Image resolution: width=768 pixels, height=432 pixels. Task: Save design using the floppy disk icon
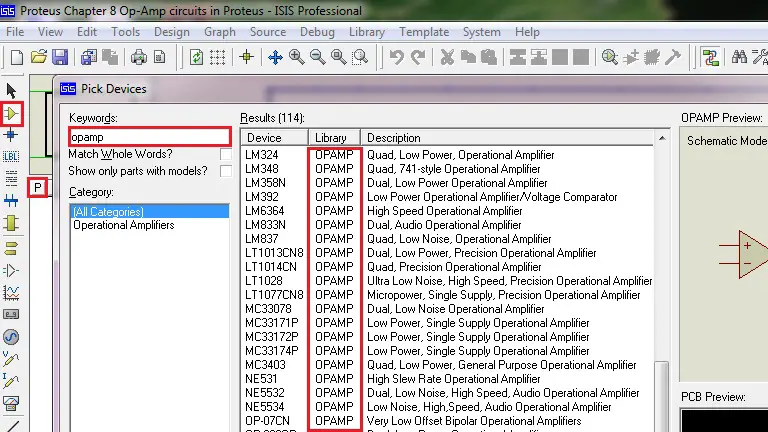(60, 57)
